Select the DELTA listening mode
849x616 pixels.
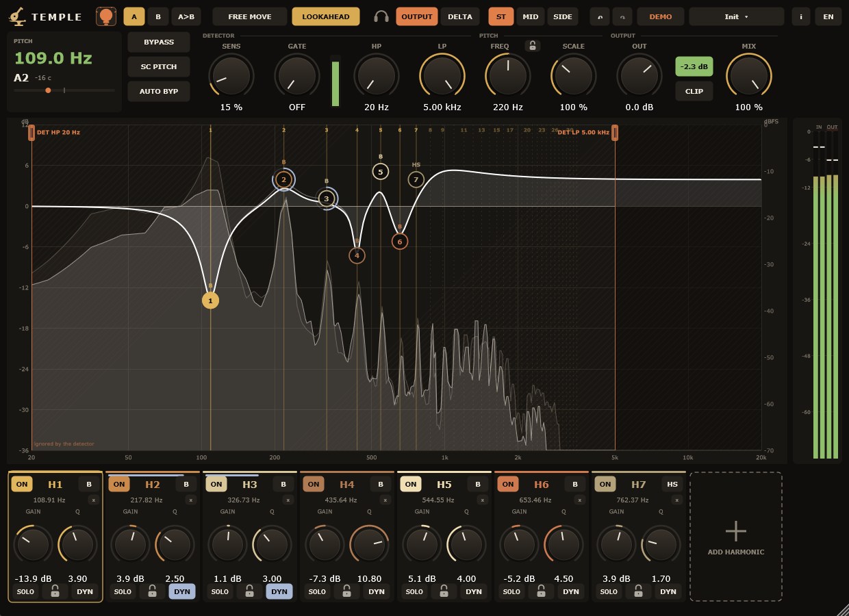pos(460,16)
